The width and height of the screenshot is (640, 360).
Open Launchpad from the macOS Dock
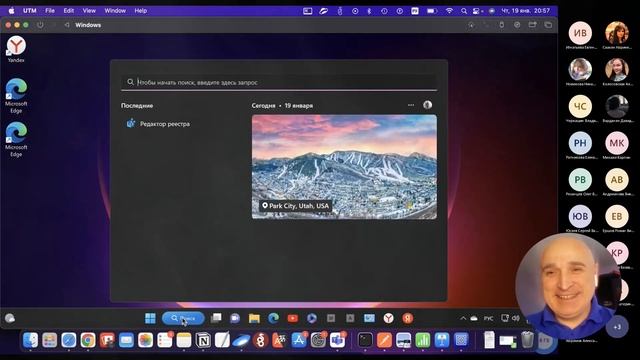click(x=49, y=340)
